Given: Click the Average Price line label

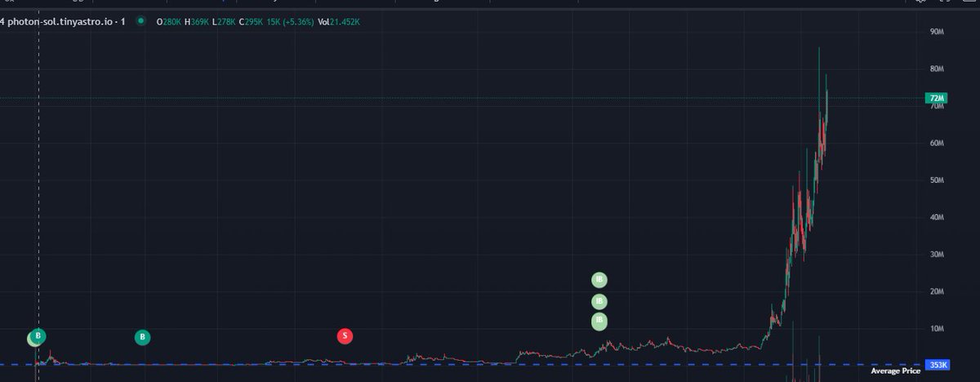Looking at the screenshot, I should point(895,371).
